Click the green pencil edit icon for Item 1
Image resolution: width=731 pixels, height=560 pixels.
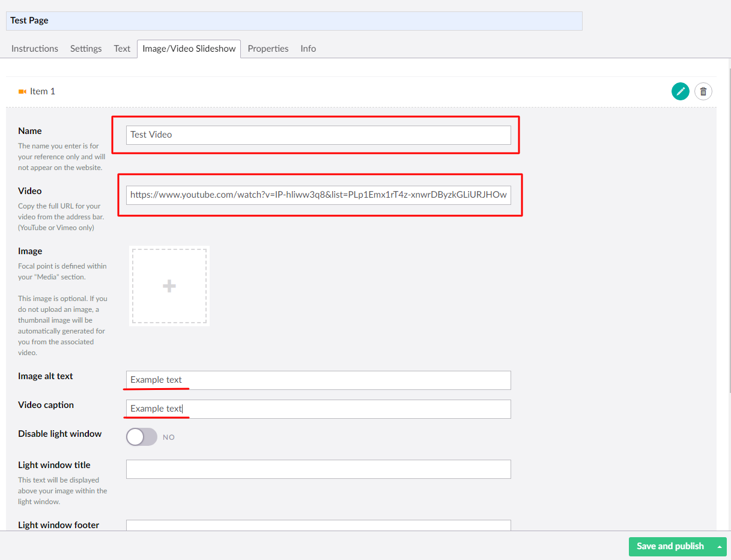point(681,91)
